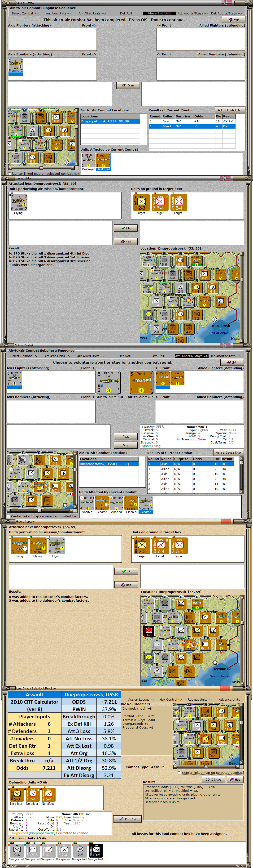Select the small MiG-1 counter under Allied Fighters

177,378
